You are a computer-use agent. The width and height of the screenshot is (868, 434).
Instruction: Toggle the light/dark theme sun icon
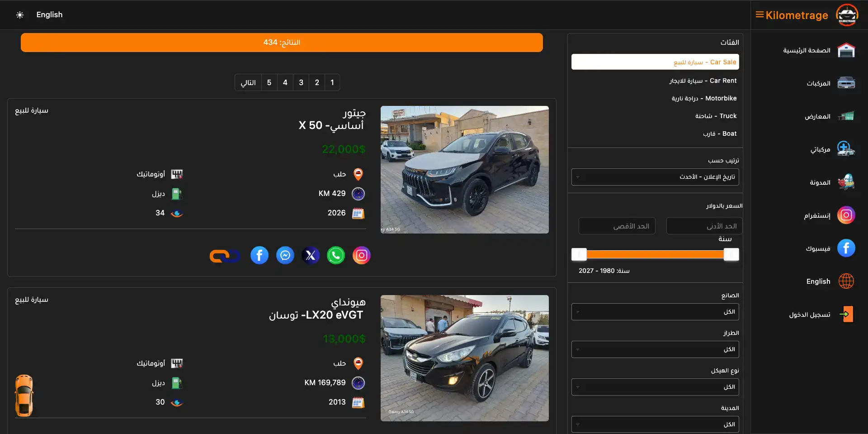(20, 15)
